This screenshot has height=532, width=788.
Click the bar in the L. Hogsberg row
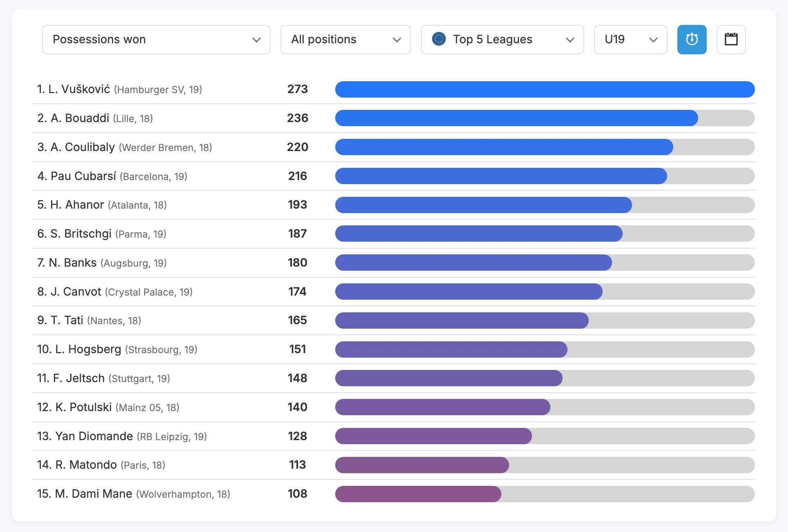coord(451,349)
